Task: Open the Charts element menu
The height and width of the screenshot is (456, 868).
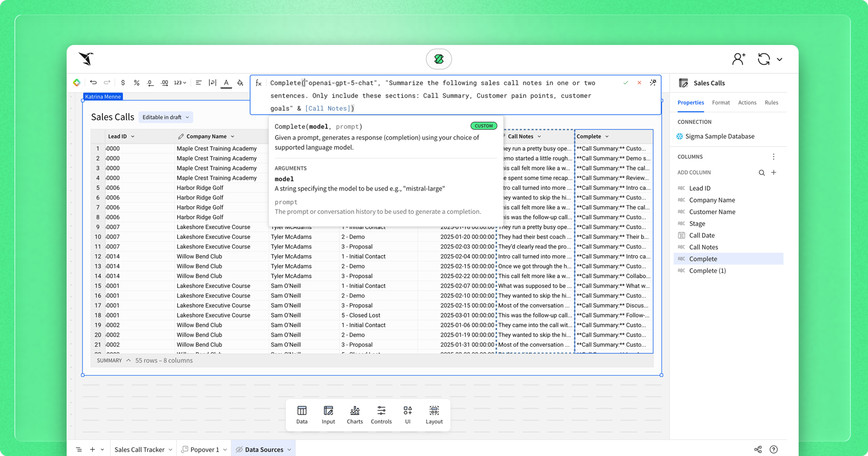Action: (x=355, y=415)
